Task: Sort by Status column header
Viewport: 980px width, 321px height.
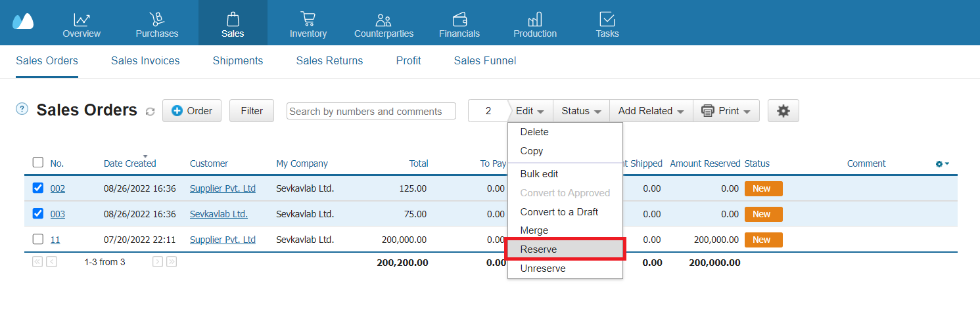Action: click(x=757, y=163)
